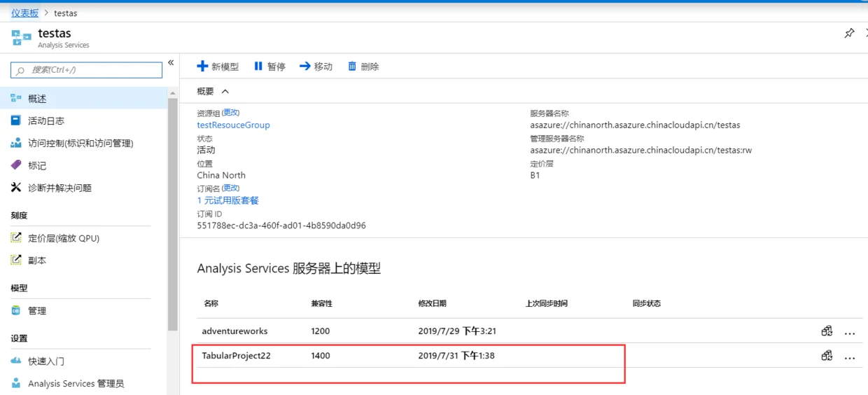Screen dimensions: 868x395
Task: Click the B1 pricing tier value
Action: coord(535,175)
